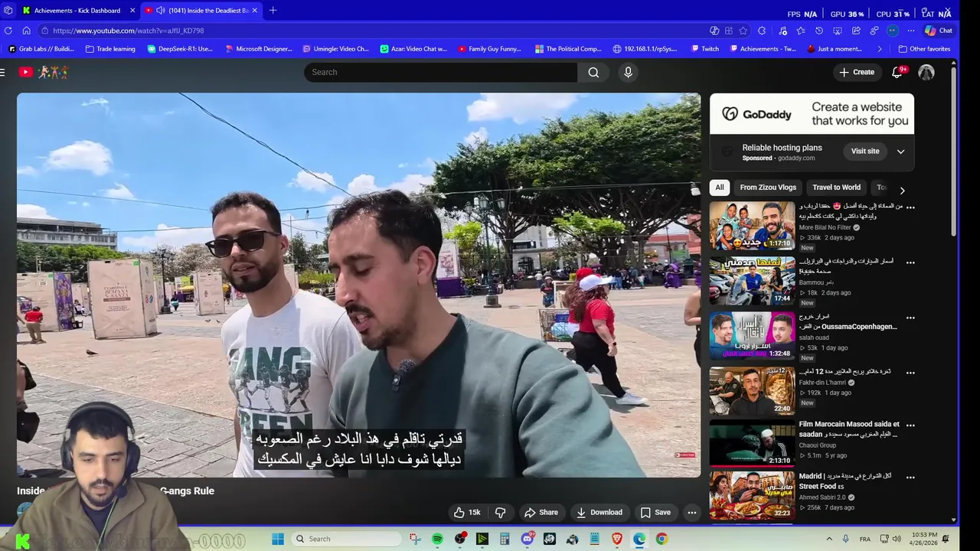The width and height of the screenshot is (980, 551).
Task: Like the video with 15k likes
Action: 467,513
